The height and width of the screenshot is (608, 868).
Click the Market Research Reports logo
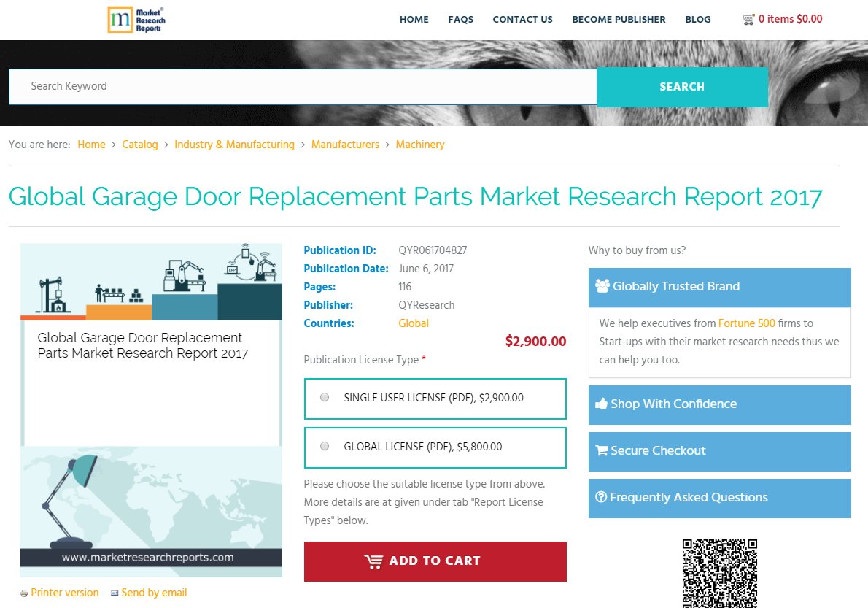pos(136,20)
